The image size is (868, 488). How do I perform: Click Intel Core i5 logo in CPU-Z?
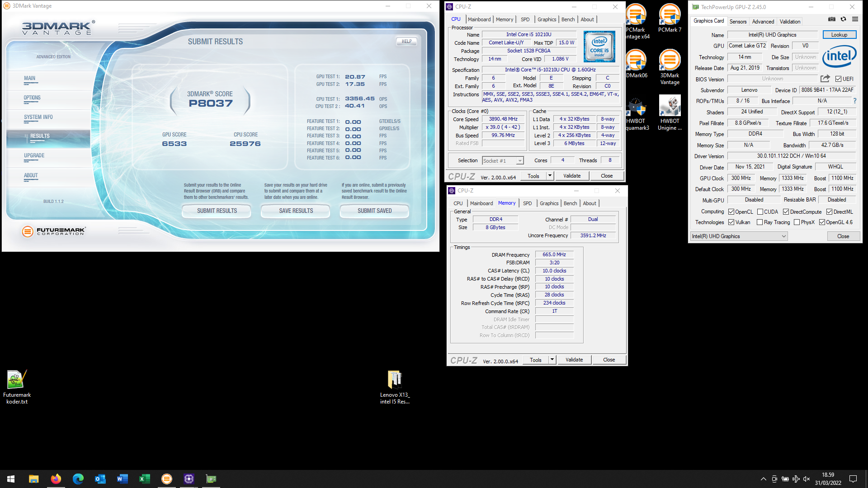point(599,47)
